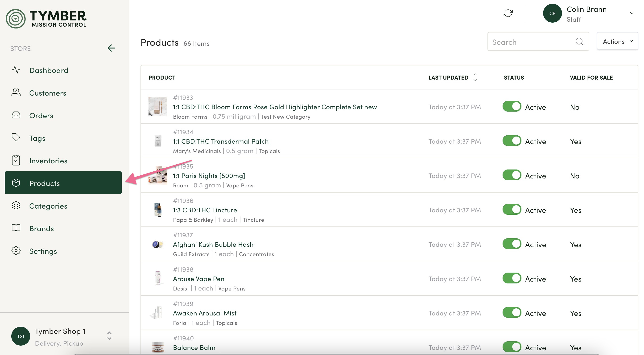The width and height of the screenshot is (644, 355).
Task: Click the PRODUCT column header
Action: pos(162,78)
